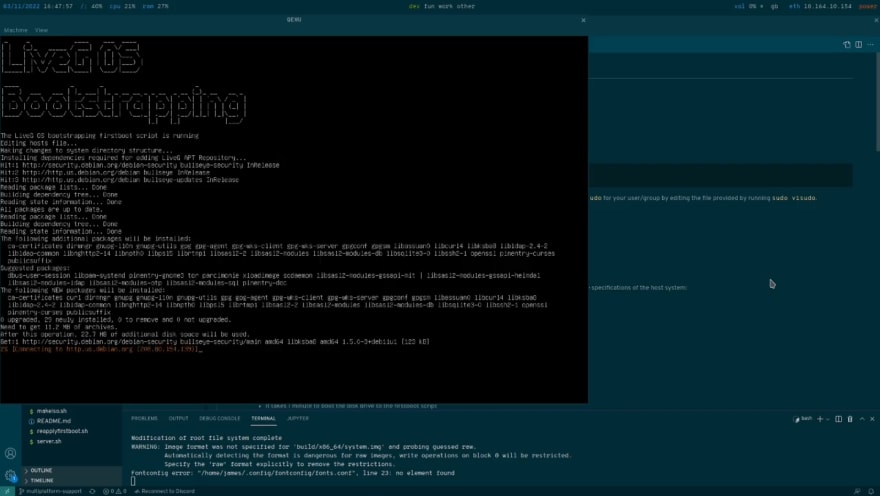Select the dev workspace in top bar
This screenshot has width=880, height=496.
click(x=414, y=6)
